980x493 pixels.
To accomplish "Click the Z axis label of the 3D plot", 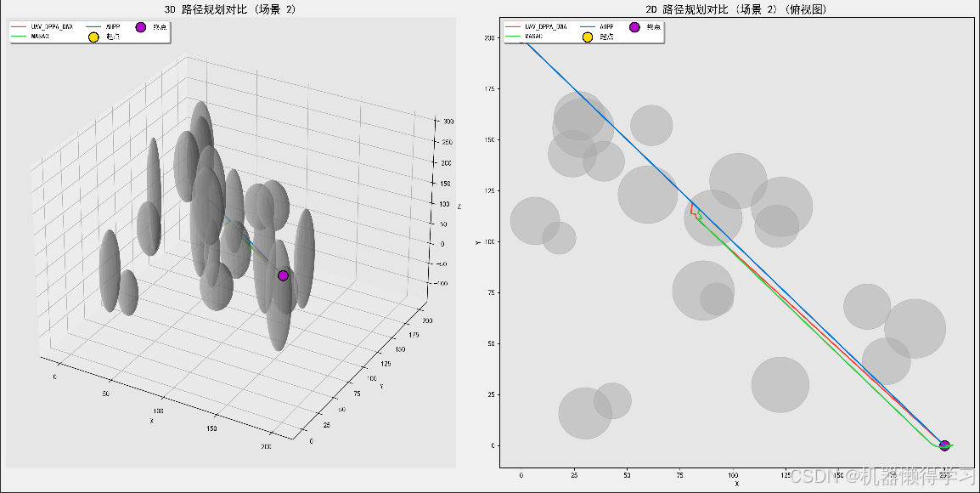I will [459, 207].
